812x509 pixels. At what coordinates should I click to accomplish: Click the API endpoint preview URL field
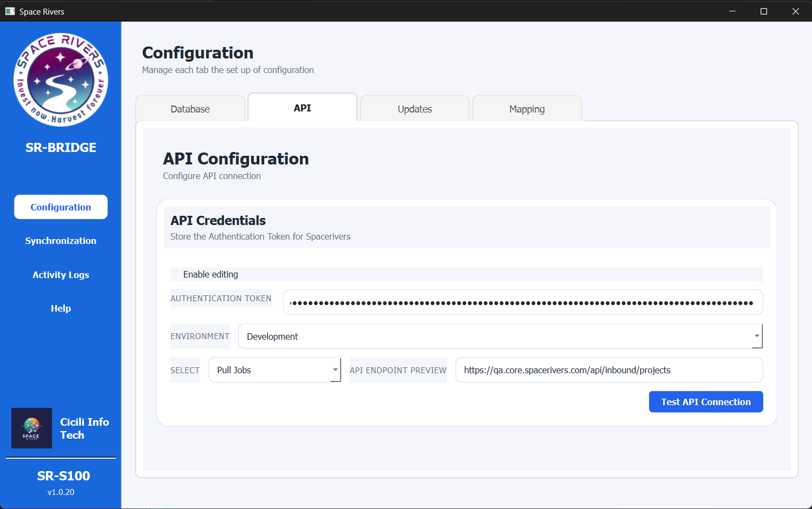[609, 370]
